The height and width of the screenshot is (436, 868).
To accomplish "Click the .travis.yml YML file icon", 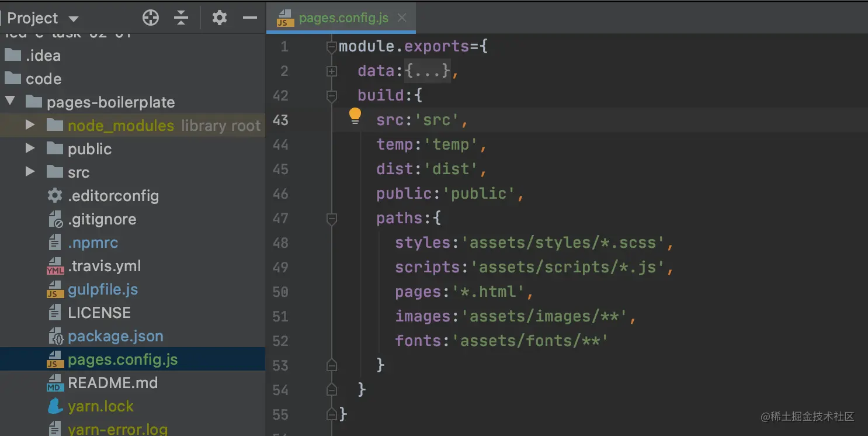I will pyautogui.click(x=55, y=267).
